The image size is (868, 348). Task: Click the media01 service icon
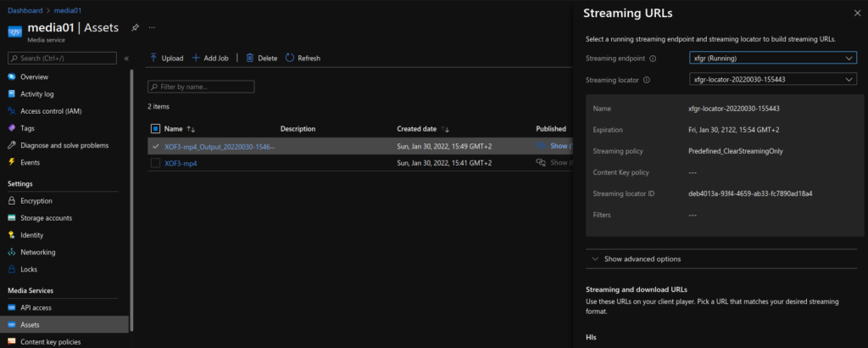[14, 31]
